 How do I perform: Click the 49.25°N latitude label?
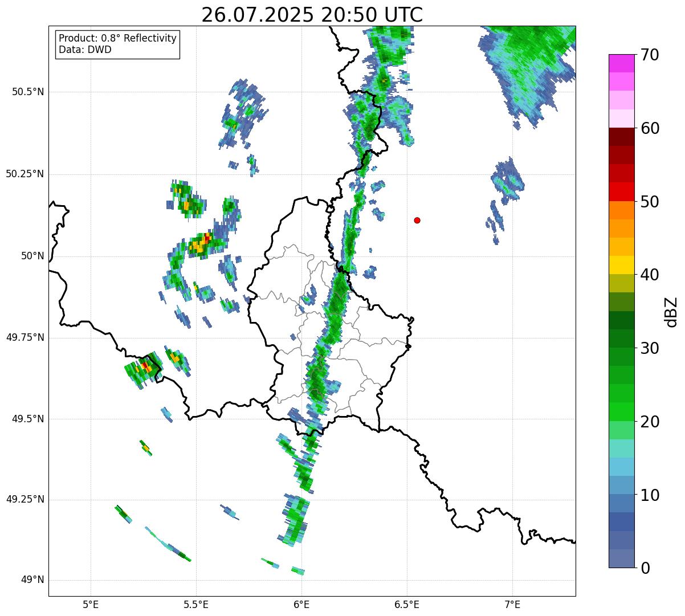[x=25, y=499]
